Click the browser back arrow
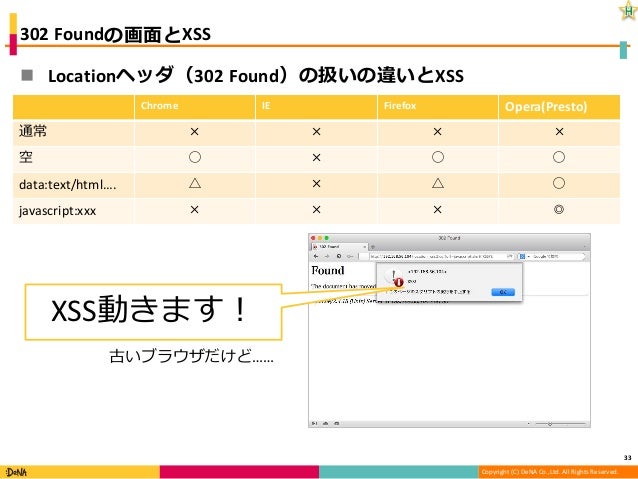This screenshot has width=638, height=479. coord(316,256)
